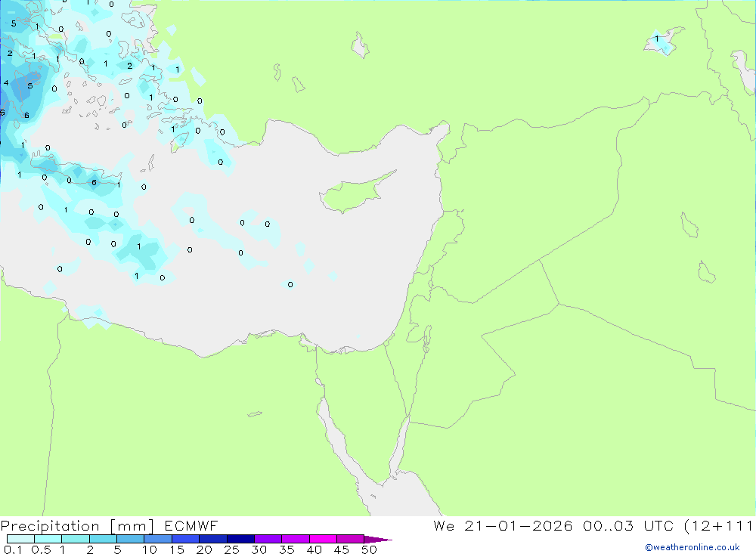This screenshot has height=554, width=756.
Task: Select the bright magenta 40 to 45 swatch
Action: pos(323,539)
